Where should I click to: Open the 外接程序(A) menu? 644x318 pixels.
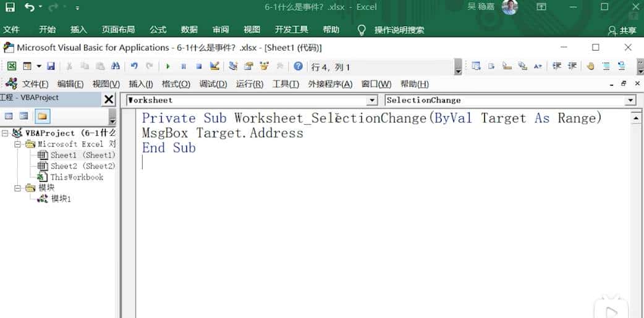point(330,84)
